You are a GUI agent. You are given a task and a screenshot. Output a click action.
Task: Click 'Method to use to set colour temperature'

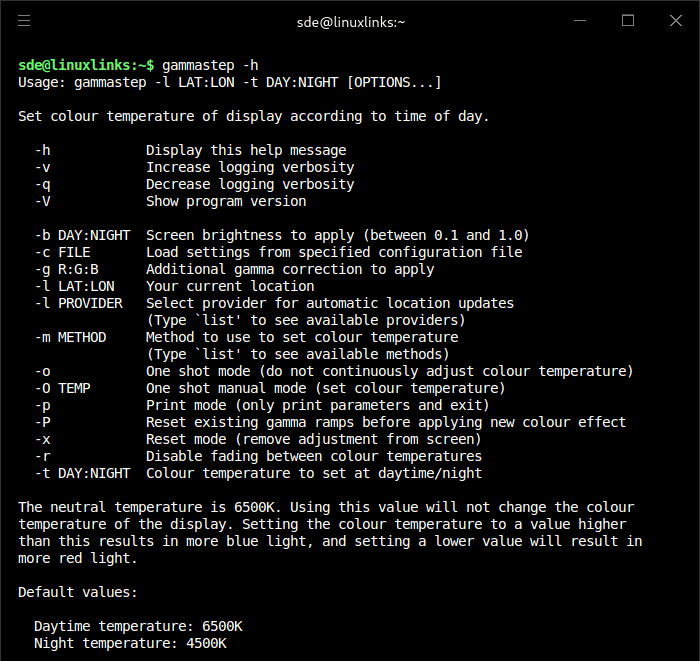point(302,337)
